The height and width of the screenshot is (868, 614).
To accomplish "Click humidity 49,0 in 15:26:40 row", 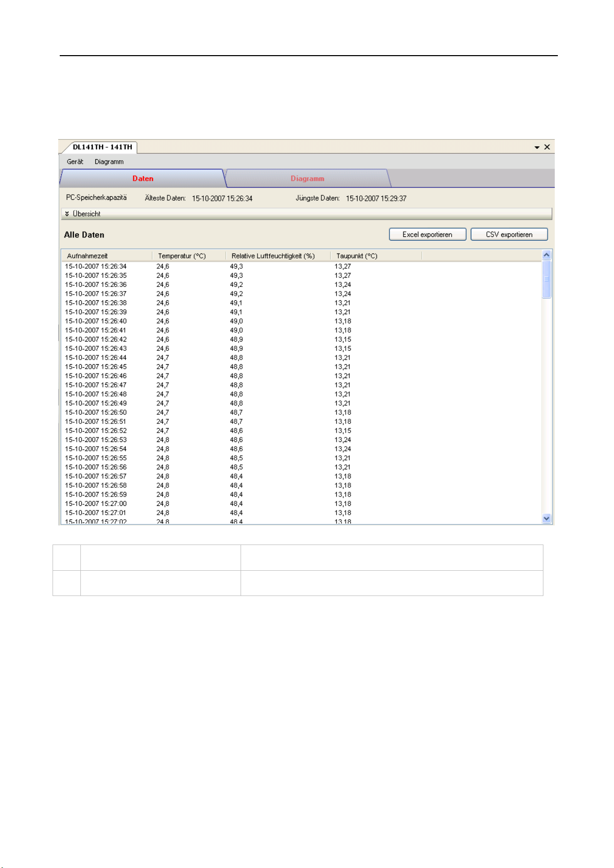I will click(236, 321).
